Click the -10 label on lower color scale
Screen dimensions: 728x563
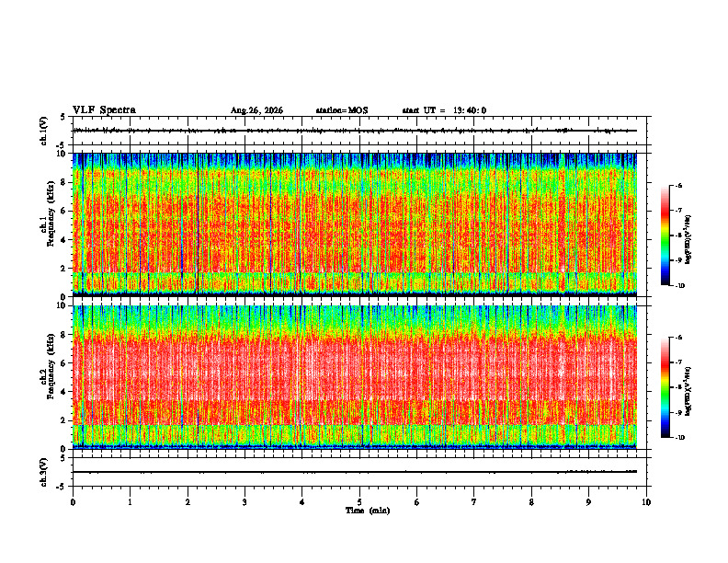coord(679,438)
